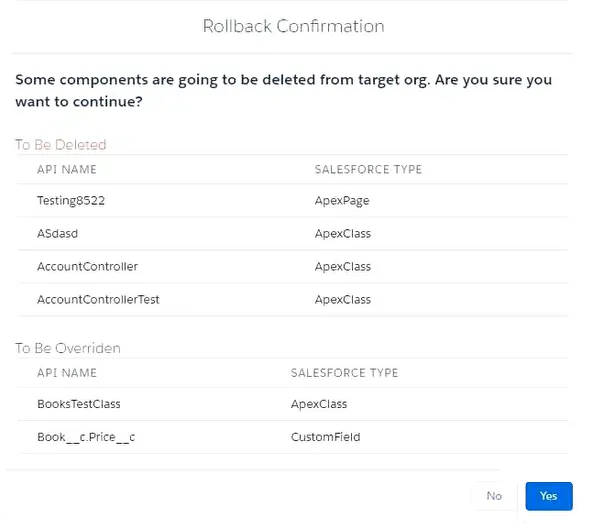Select the Testing8522 row name
The height and width of the screenshot is (524, 590).
click(x=71, y=200)
